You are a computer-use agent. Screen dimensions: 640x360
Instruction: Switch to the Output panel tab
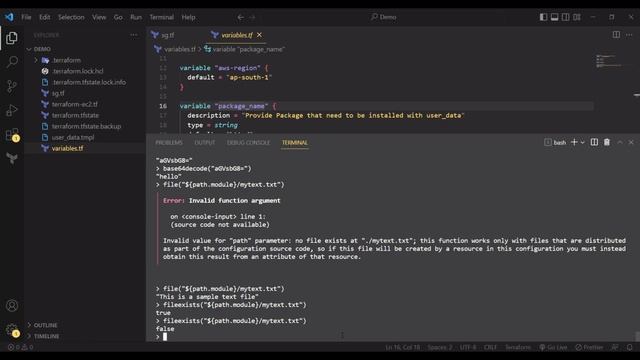coord(204,142)
